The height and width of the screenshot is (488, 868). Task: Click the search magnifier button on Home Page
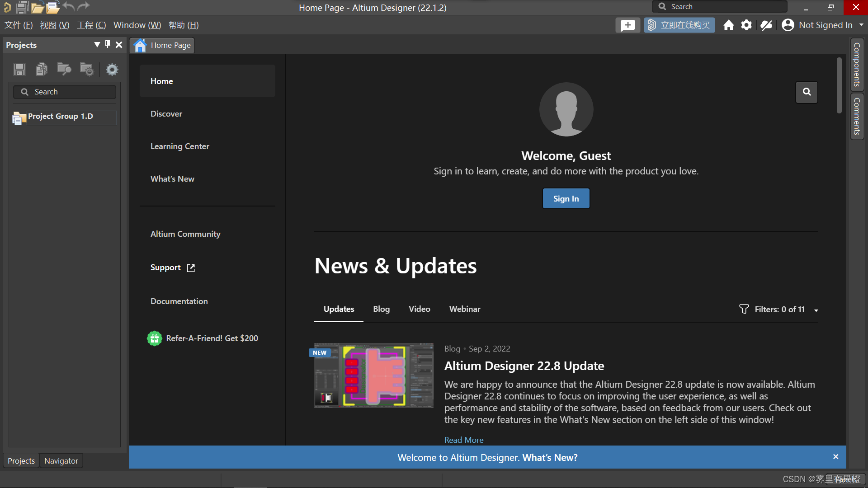point(807,92)
